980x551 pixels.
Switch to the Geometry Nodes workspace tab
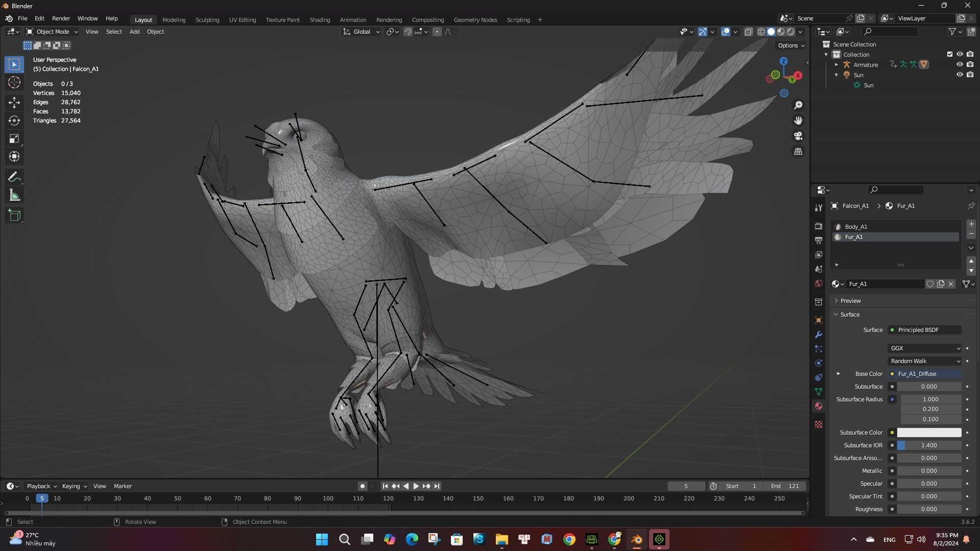[x=475, y=20]
